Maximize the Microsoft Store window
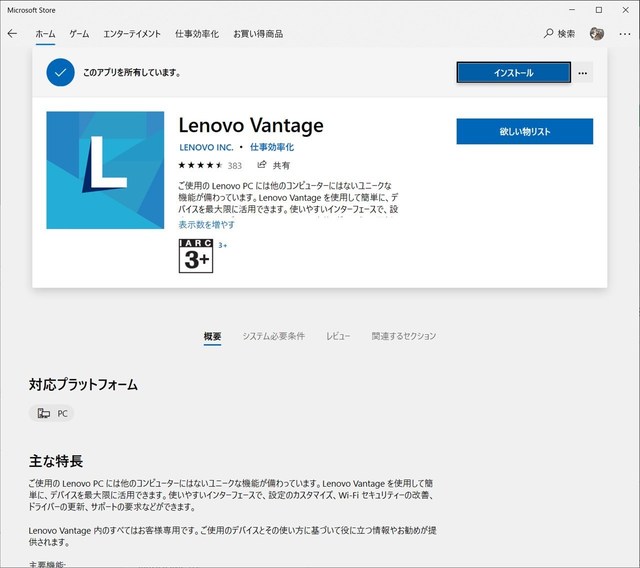The width and height of the screenshot is (640, 568). [x=599, y=10]
